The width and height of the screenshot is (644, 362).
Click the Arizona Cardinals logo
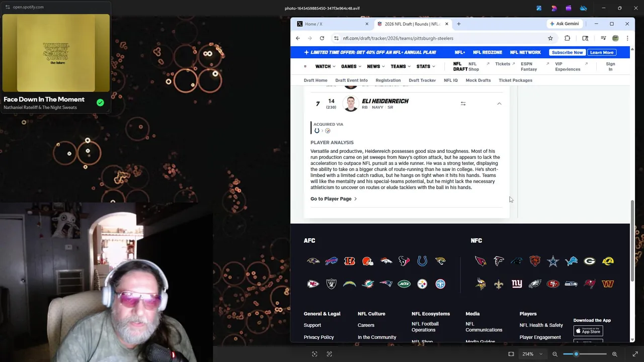pyautogui.click(x=480, y=261)
